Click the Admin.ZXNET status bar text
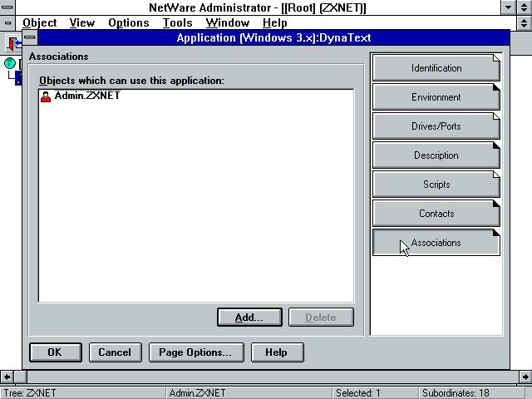The width and height of the screenshot is (532, 399). (197, 393)
